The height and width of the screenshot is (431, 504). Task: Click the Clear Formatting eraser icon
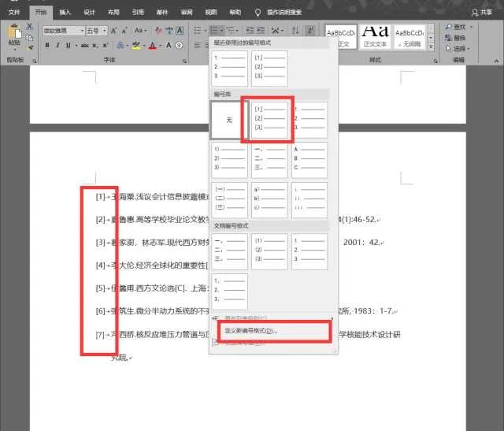[159, 31]
